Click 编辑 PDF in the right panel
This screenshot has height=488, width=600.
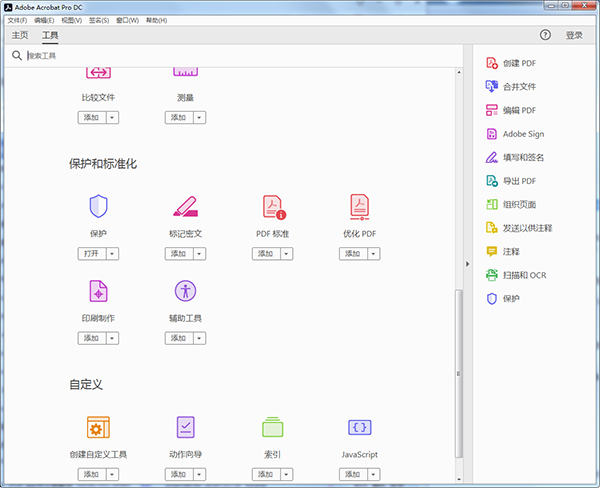point(511,110)
